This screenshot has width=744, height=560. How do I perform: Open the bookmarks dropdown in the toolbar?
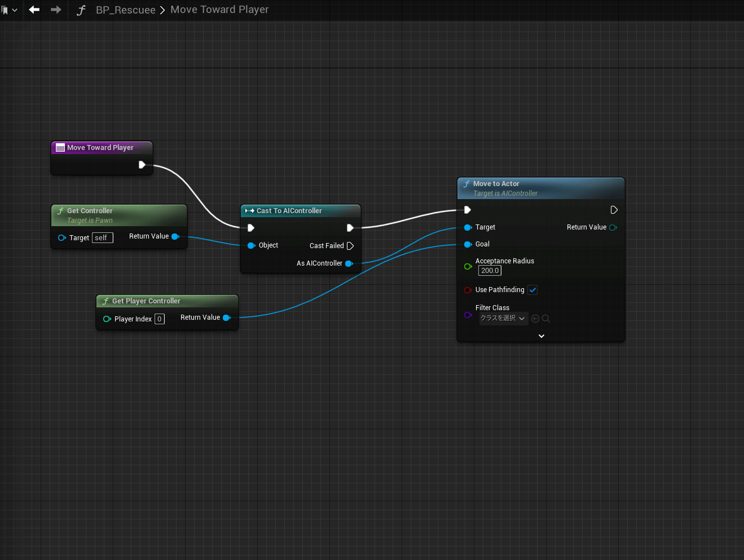(9, 10)
